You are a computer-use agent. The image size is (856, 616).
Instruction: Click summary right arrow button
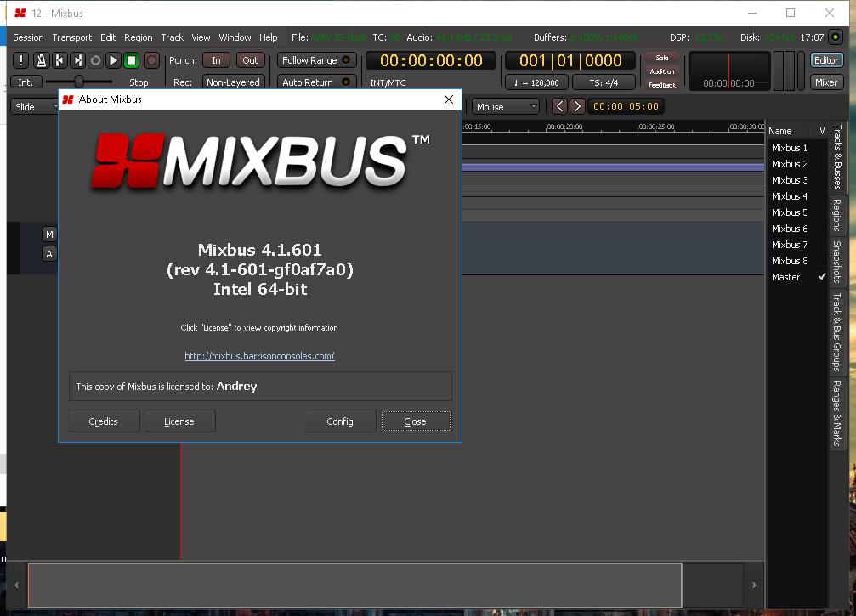pyautogui.click(x=754, y=585)
